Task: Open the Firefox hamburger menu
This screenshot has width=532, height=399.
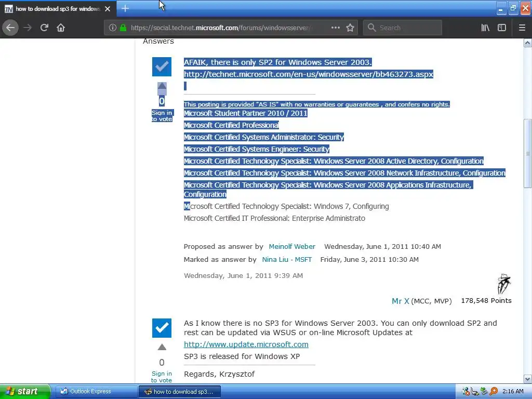Action: click(x=522, y=28)
